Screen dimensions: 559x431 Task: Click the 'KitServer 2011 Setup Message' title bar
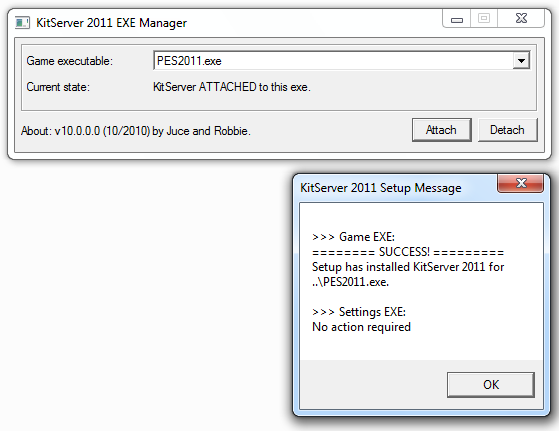pos(381,188)
